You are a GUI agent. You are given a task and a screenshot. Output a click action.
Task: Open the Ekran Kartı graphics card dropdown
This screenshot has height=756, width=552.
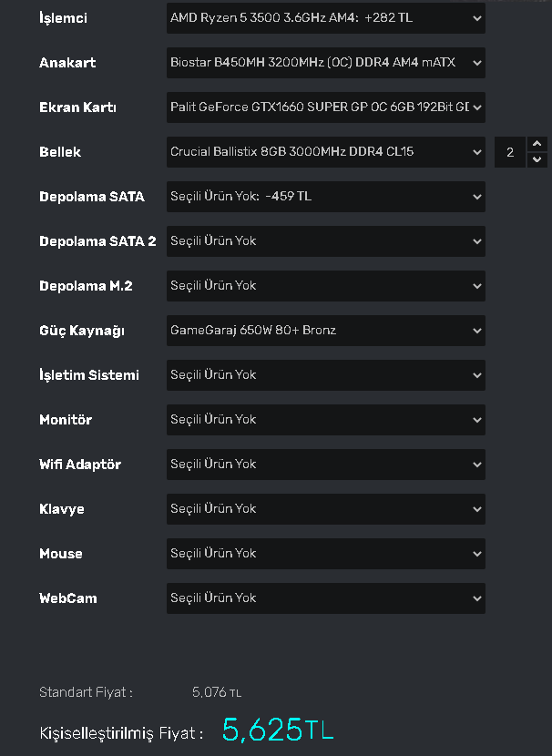click(x=325, y=107)
